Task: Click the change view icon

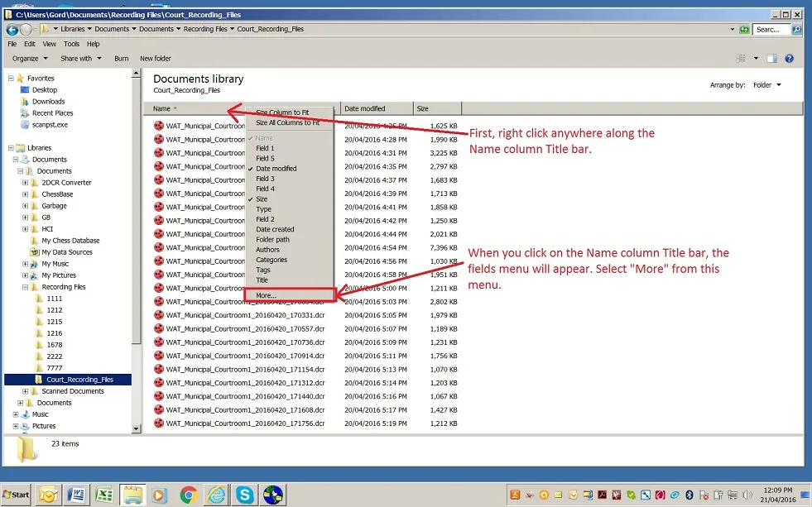Action: coord(741,59)
